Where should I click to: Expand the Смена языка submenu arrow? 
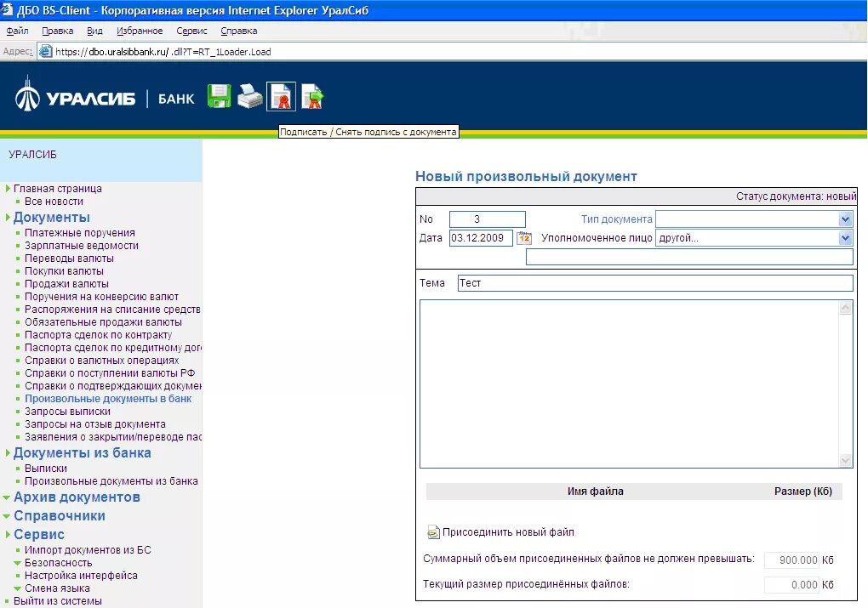coord(18,588)
